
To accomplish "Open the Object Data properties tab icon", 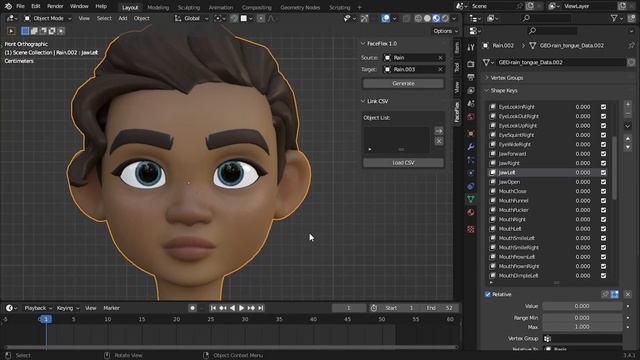I will [x=471, y=199].
